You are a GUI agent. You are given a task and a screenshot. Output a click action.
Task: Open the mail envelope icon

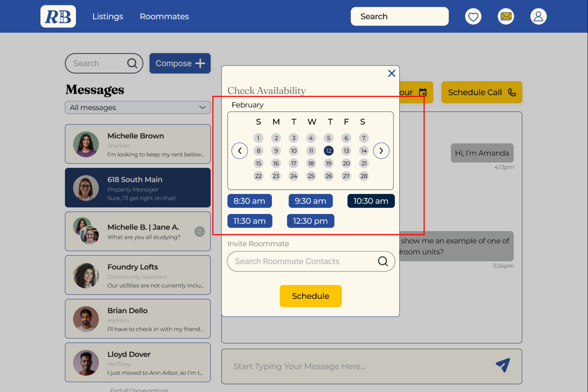(506, 16)
